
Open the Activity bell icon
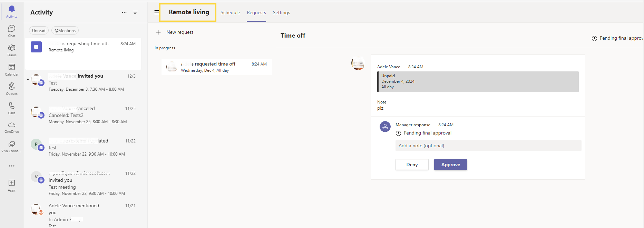pos(12,9)
